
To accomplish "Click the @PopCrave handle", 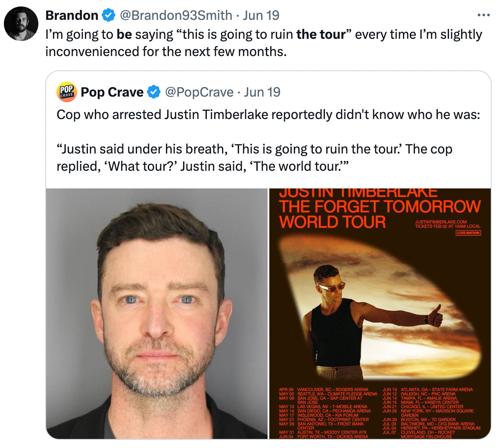I will [199, 92].
